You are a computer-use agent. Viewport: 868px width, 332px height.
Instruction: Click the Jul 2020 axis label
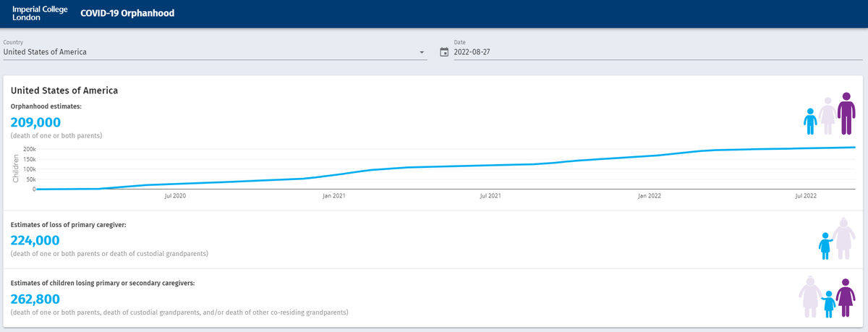click(175, 196)
